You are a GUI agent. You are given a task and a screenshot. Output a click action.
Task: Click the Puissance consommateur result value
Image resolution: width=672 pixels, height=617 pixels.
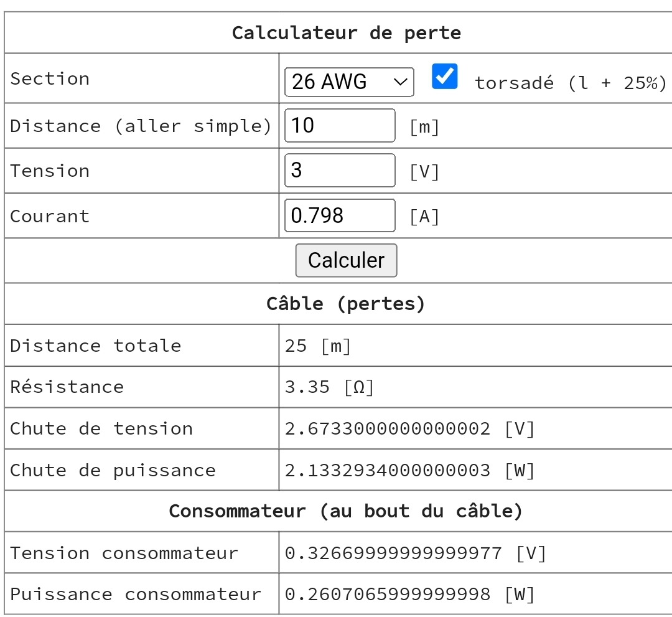409,595
